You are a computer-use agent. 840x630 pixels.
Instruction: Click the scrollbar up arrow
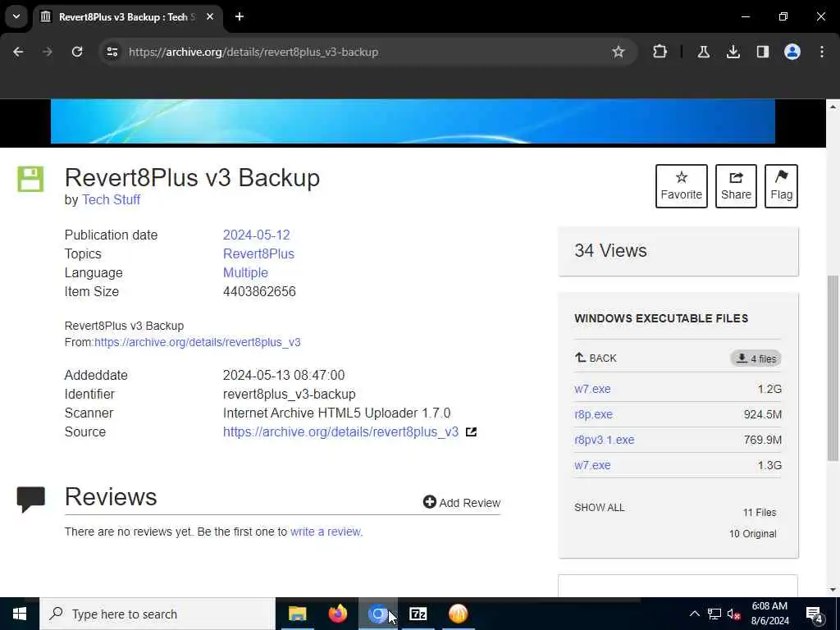[833, 107]
